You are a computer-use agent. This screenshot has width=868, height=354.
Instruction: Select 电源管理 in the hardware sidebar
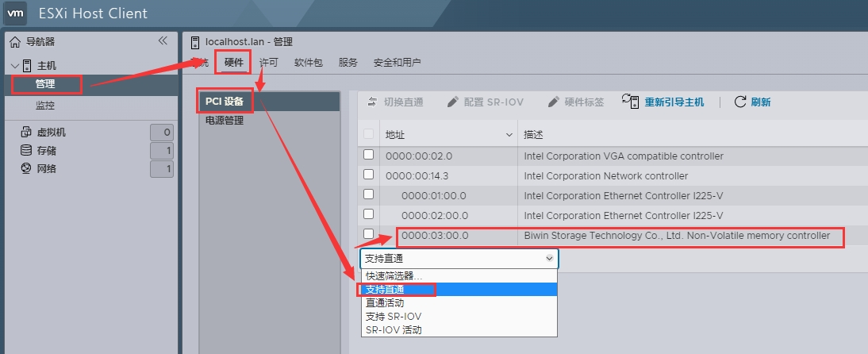point(225,121)
